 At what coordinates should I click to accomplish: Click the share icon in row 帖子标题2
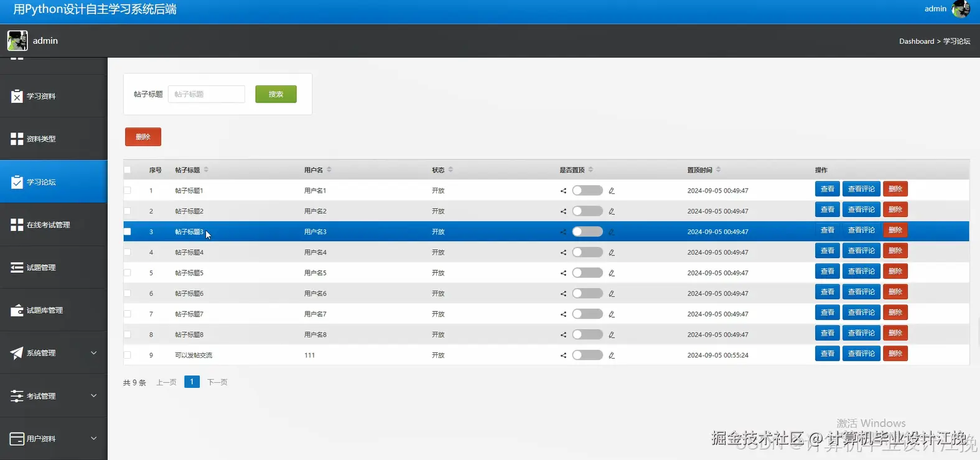563,211
